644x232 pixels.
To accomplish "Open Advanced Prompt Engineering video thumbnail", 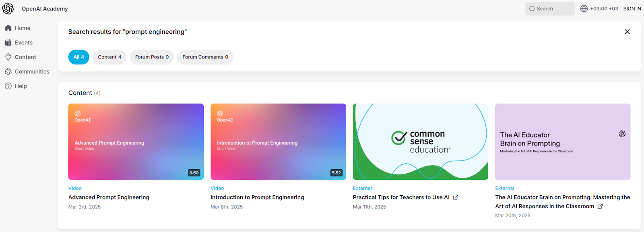I will click(x=136, y=142).
